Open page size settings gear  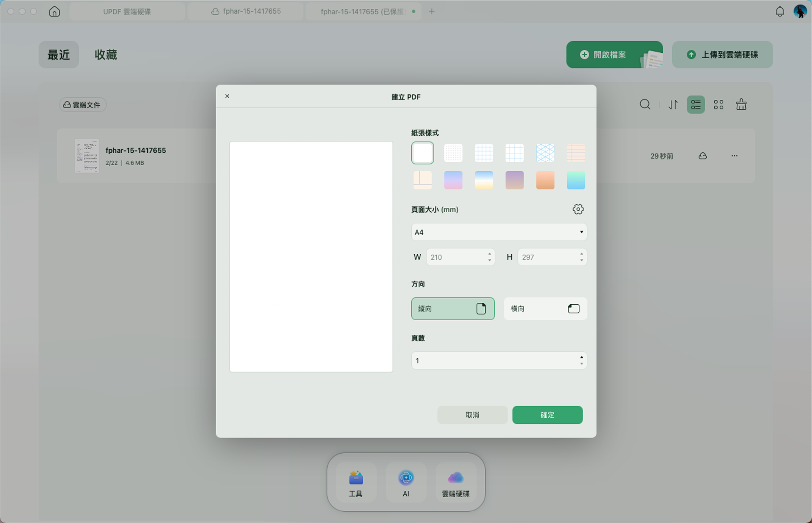point(578,209)
